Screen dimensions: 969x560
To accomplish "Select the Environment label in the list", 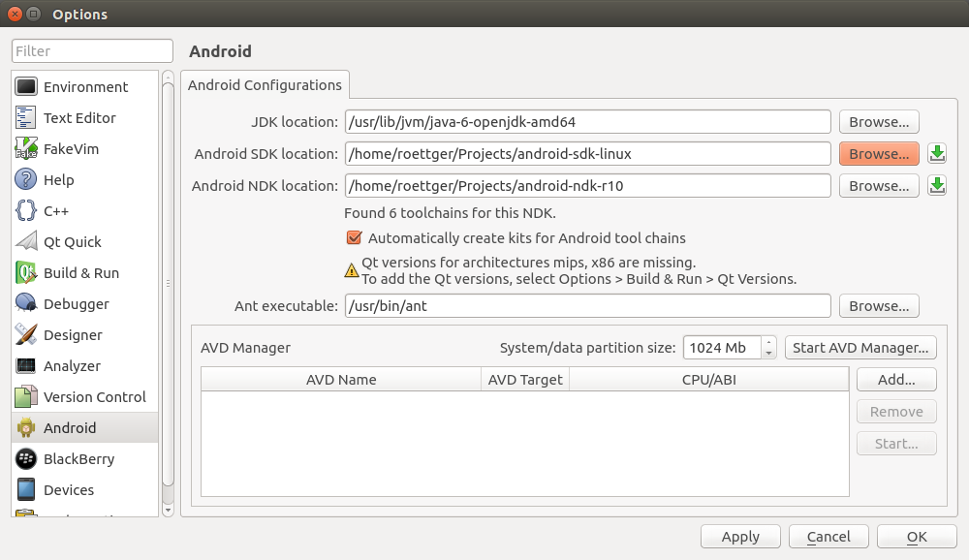I will coord(86,87).
